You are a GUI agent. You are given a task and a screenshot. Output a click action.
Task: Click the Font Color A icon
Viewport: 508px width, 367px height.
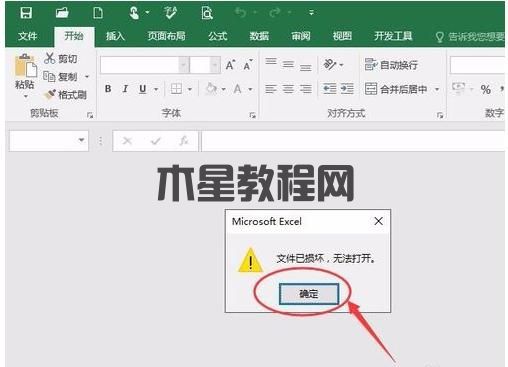coord(237,89)
